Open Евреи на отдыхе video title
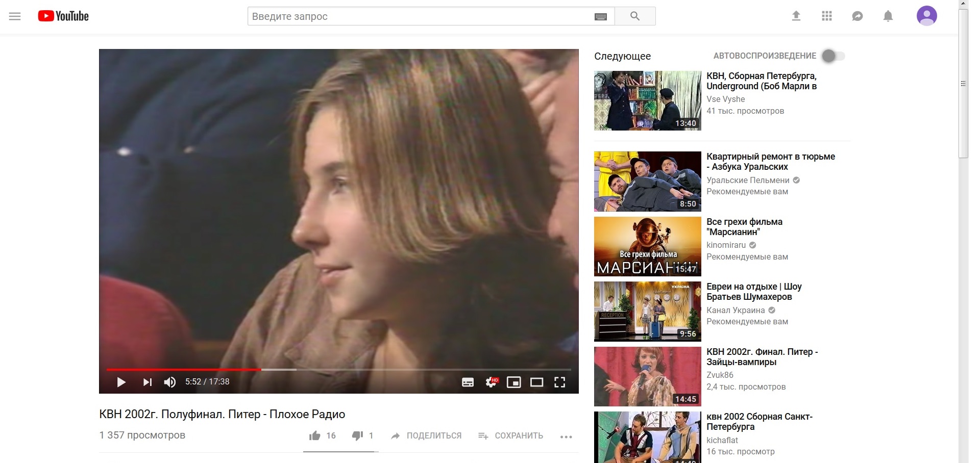Image resolution: width=980 pixels, height=463 pixels. (754, 292)
